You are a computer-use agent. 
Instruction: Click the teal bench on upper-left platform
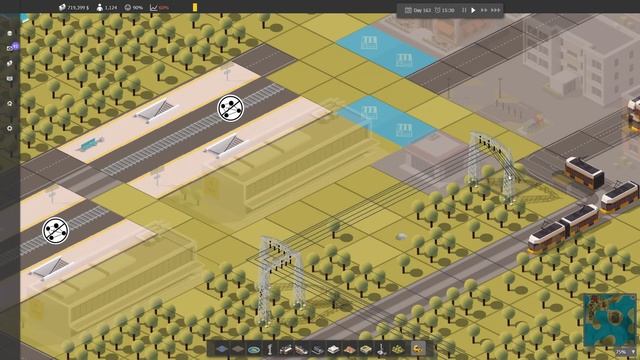point(91,144)
